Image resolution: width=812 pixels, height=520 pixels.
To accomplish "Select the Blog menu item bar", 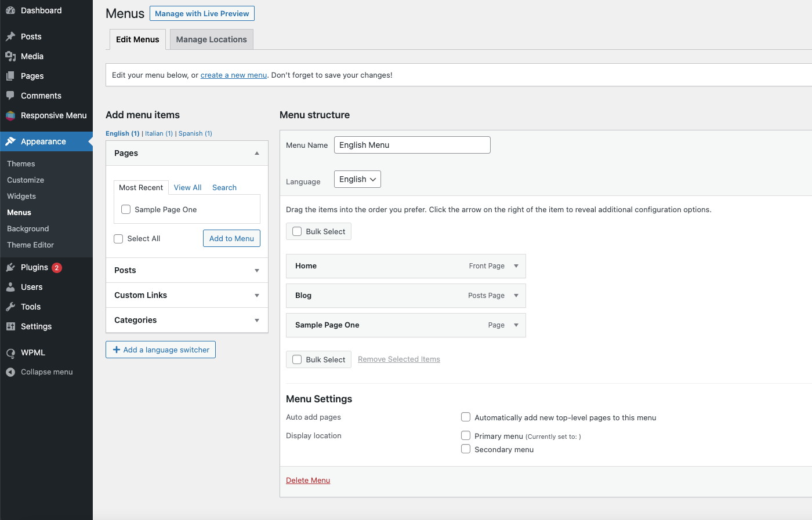I will pos(406,296).
